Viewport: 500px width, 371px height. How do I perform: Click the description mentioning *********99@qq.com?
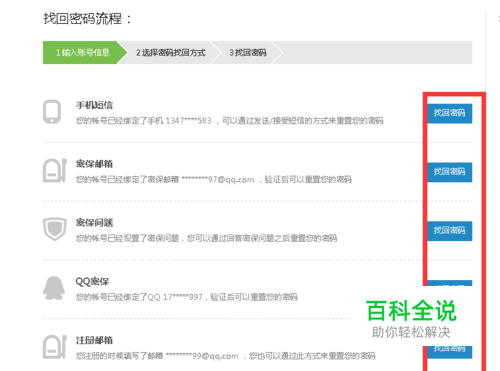click(x=226, y=356)
